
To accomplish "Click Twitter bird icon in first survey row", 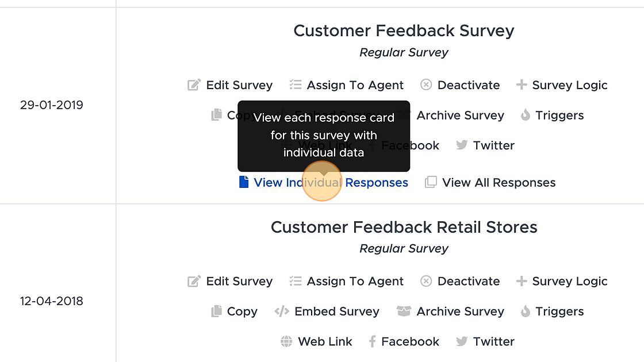I will (462, 145).
